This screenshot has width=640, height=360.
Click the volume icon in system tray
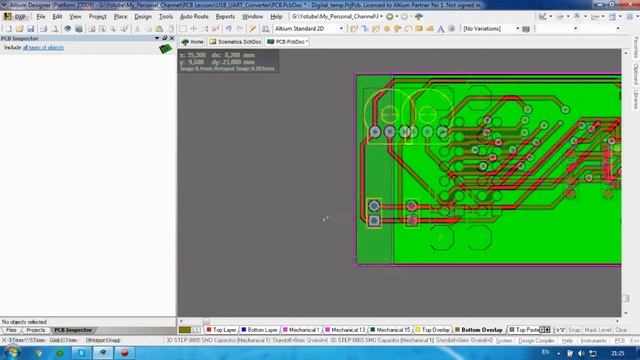pos(581,353)
